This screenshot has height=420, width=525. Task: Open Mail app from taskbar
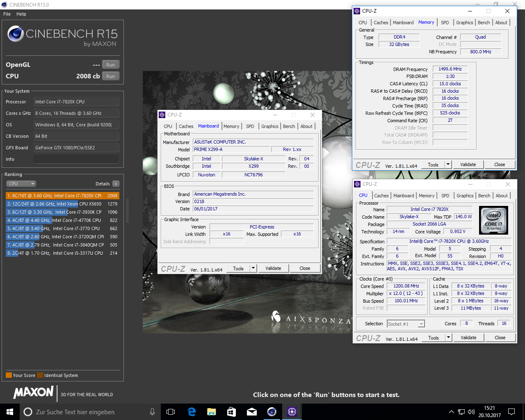(251, 412)
